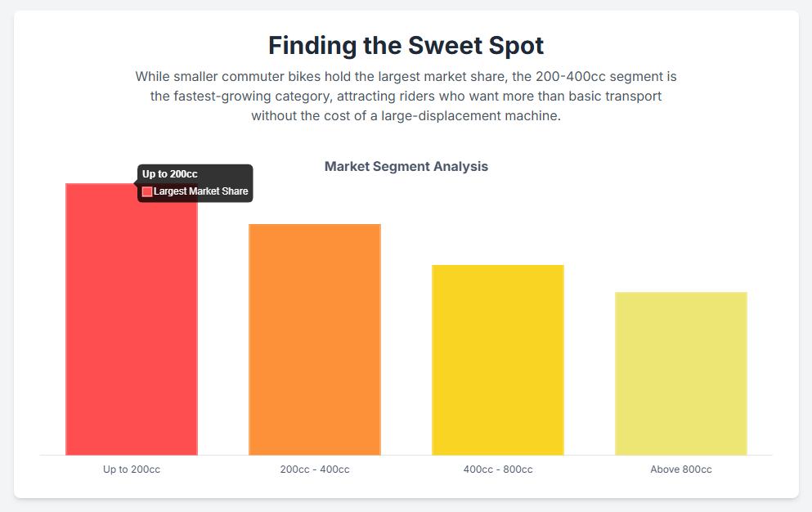Click the 200cc - 400cc axis label
The image size is (812, 512).
[x=315, y=469]
